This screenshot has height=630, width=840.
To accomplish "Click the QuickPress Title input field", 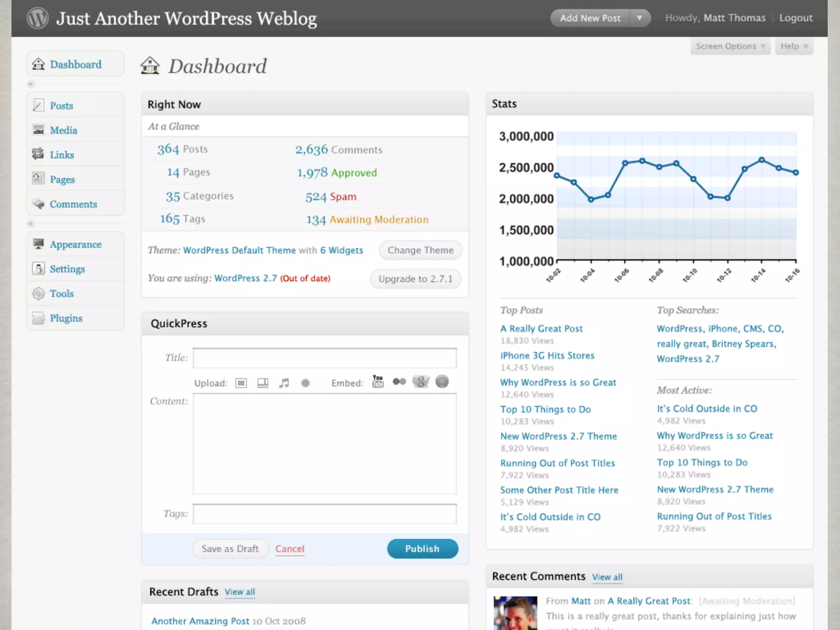I will (x=324, y=358).
